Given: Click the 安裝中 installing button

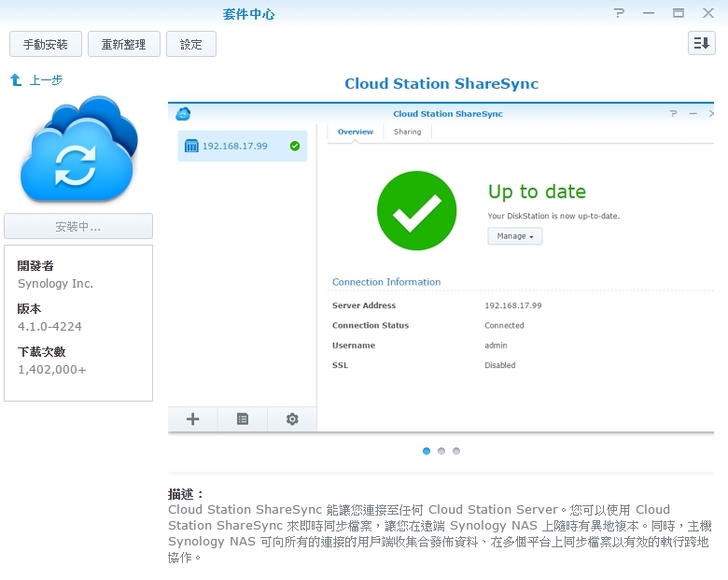Looking at the screenshot, I should [x=78, y=226].
